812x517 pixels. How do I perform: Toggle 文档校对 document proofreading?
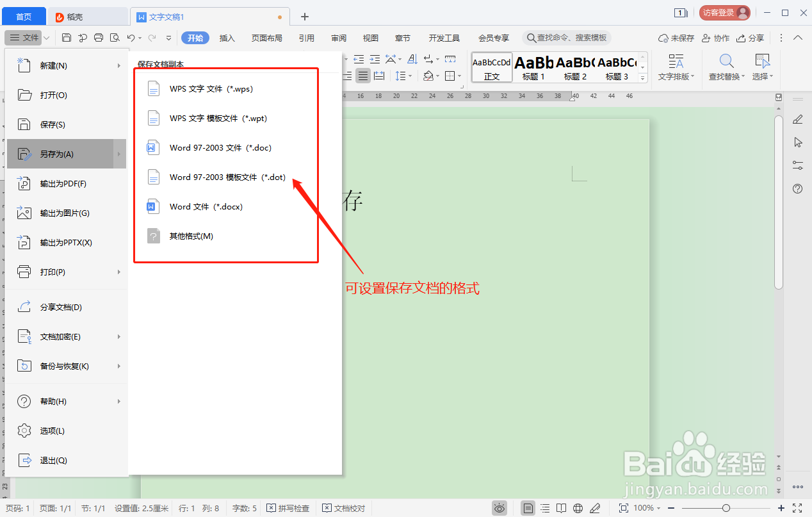343,508
